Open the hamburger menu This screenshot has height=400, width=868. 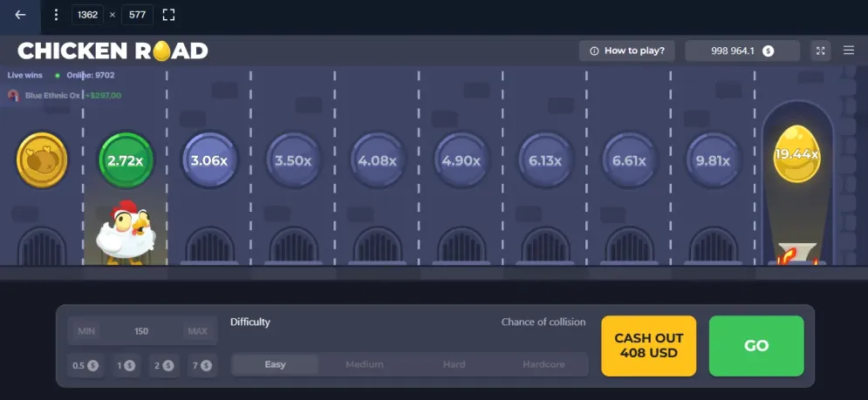pyautogui.click(x=849, y=51)
